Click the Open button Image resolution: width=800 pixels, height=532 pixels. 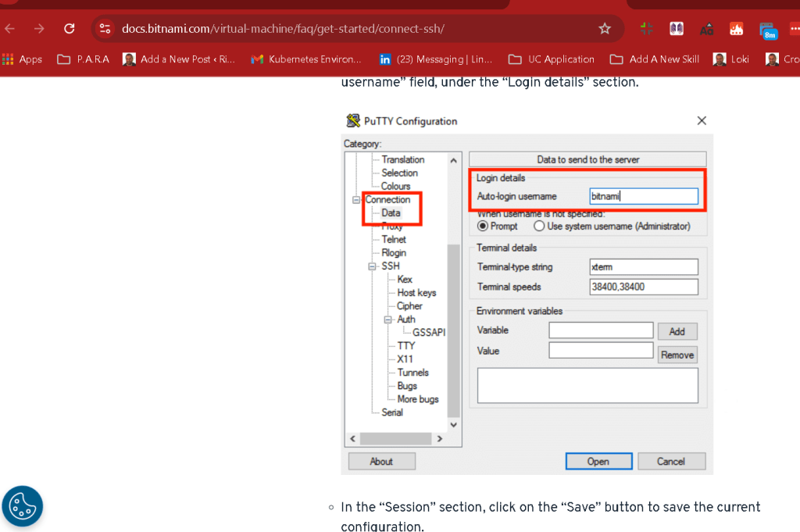point(598,461)
